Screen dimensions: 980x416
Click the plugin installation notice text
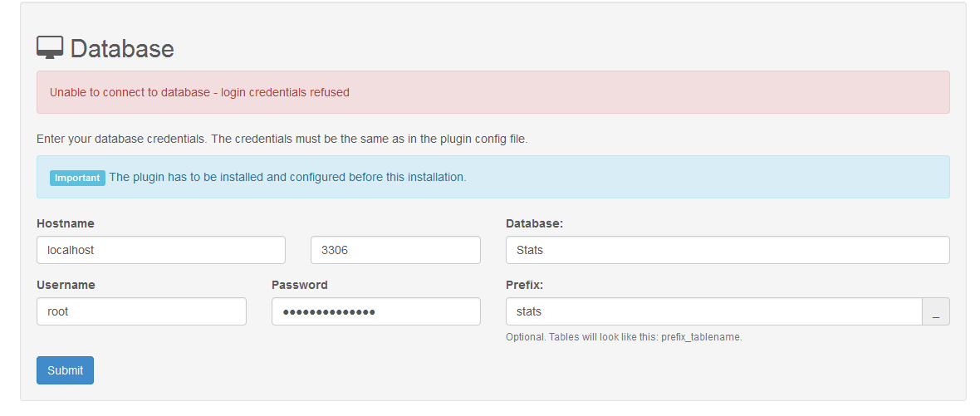pyautogui.click(x=287, y=177)
